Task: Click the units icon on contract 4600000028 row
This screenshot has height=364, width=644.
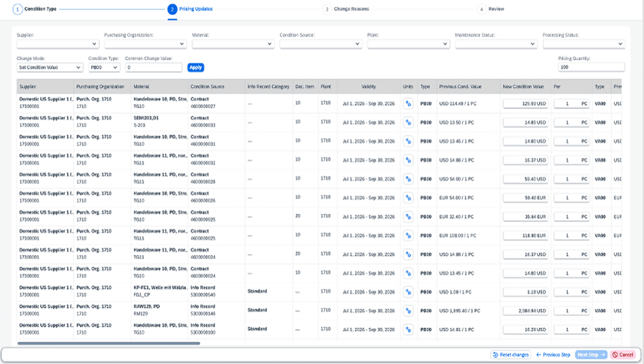Action: [x=408, y=179]
